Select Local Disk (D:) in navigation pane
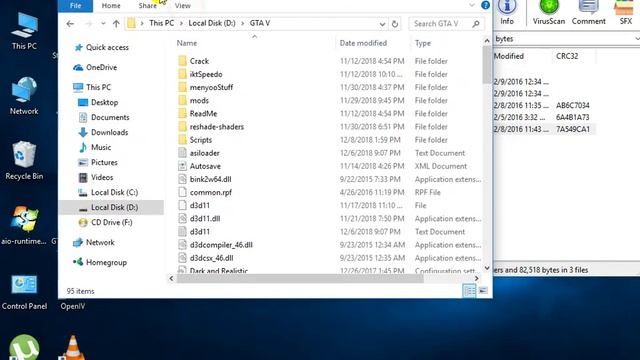Image resolution: width=640 pixels, height=360 pixels. tap(111, 207)
